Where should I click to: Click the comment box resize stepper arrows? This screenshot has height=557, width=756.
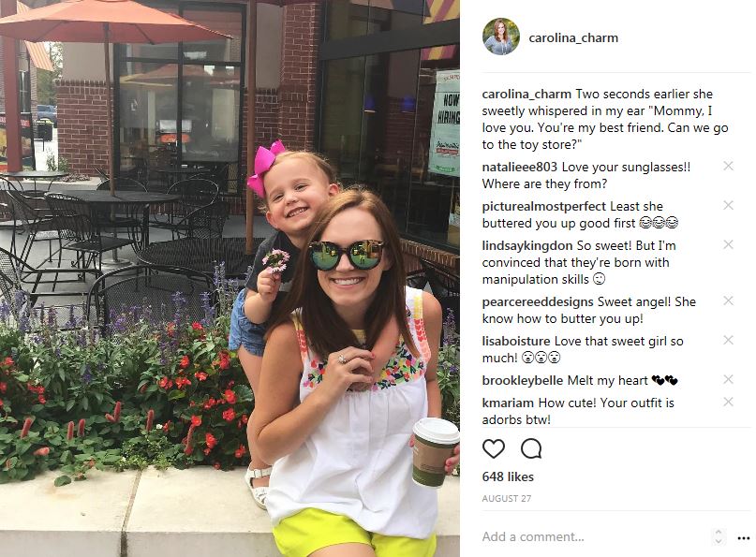click(x=718, y=536)
